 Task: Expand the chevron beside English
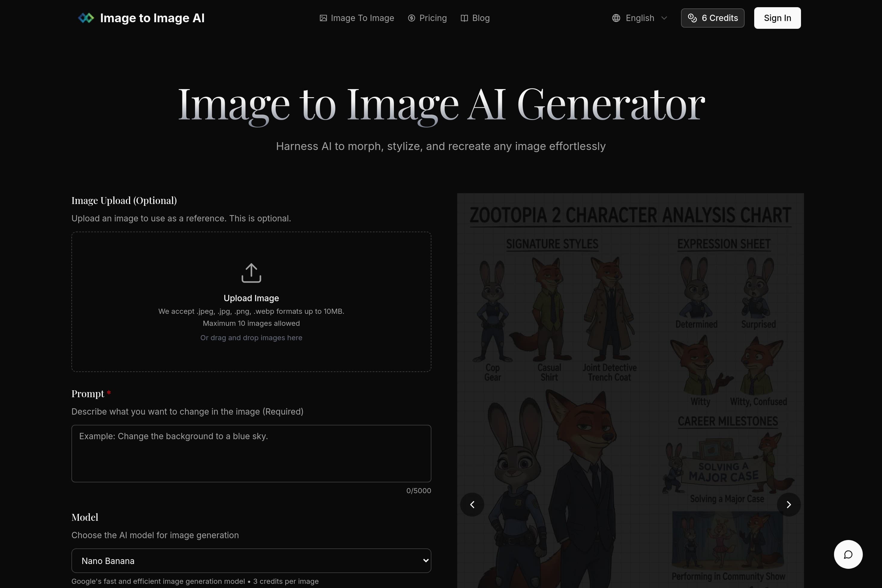(x=664, y=18)
